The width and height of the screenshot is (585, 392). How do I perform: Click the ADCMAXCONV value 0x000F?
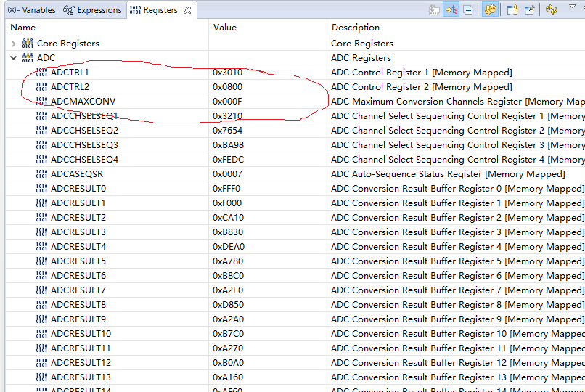[228, 102]
